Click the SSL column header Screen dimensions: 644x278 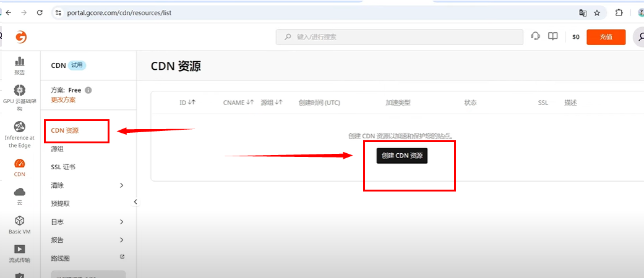543,103
